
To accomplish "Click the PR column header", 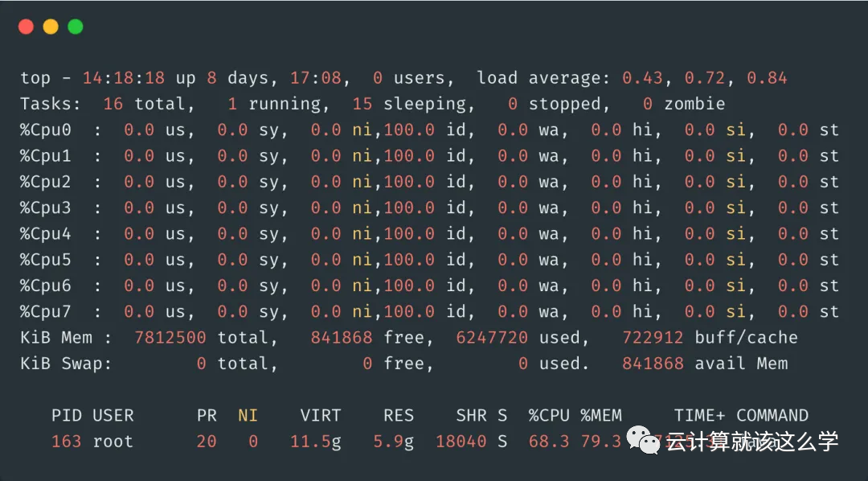I will [x=207, y=416].
